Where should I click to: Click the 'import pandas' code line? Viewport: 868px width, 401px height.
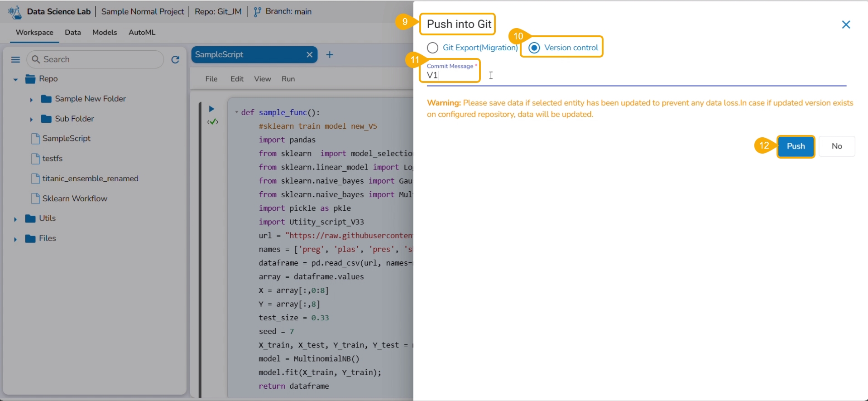(287, 140)
